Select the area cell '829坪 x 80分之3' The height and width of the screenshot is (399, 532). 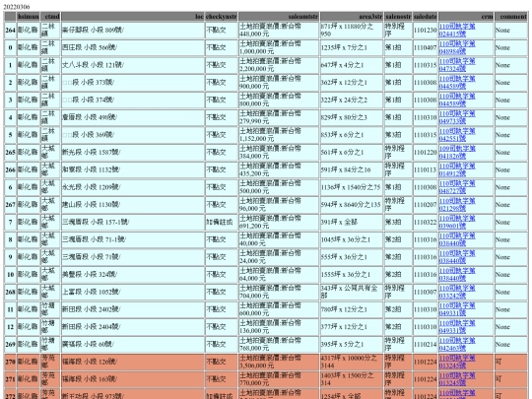point(352,117)
